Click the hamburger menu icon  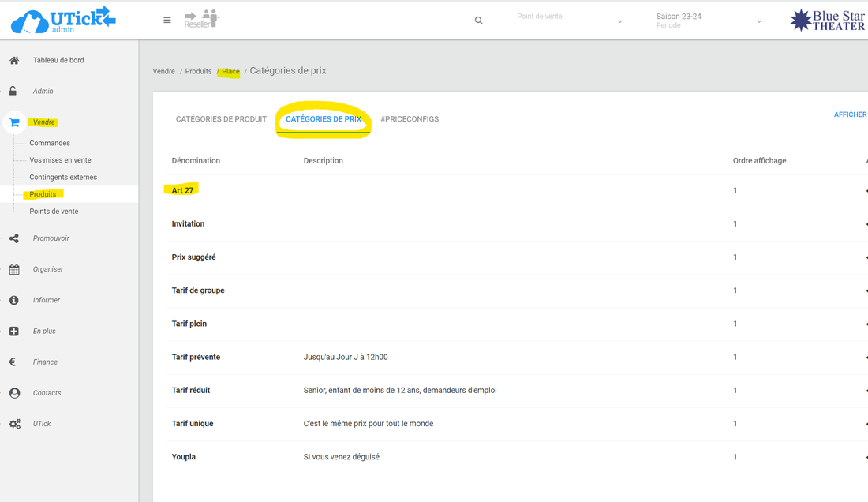click(167, 21)
